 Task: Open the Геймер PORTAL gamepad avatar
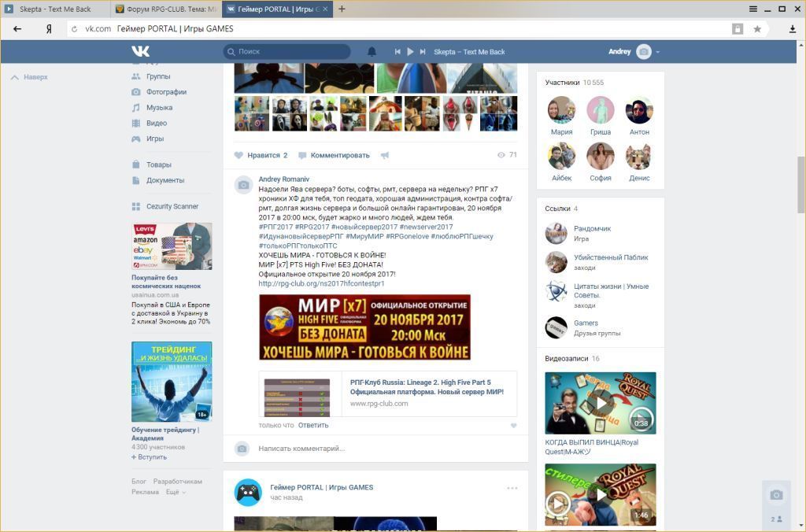248,492
